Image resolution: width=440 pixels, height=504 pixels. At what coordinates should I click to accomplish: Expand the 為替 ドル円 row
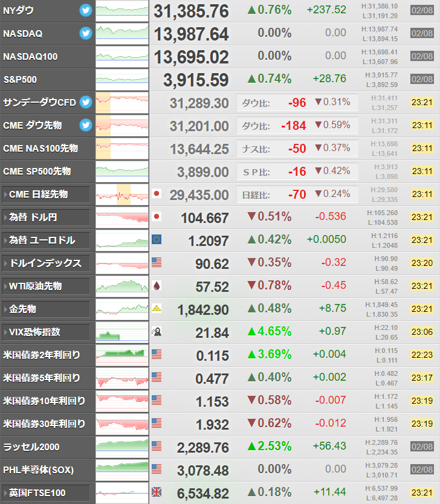point(46,218)
